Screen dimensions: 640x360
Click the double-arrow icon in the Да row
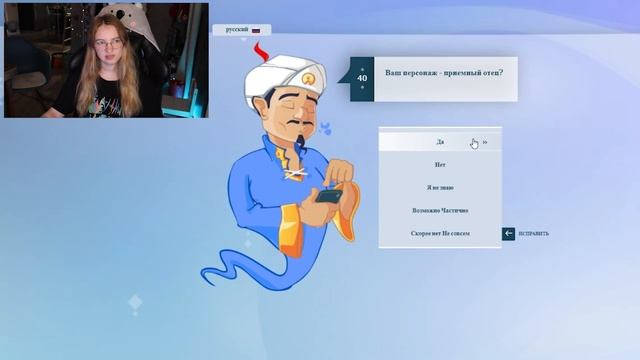(485, 142)
